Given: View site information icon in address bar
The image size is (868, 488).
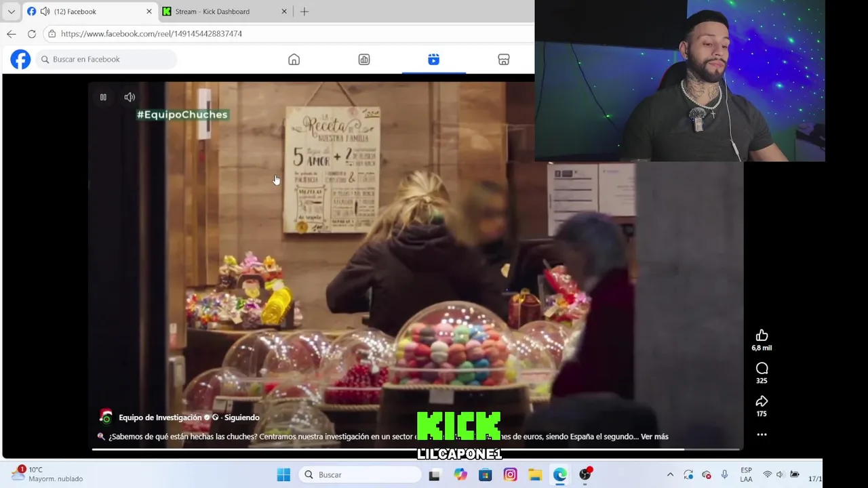Looking at the screenshot, I should point(52,34).
